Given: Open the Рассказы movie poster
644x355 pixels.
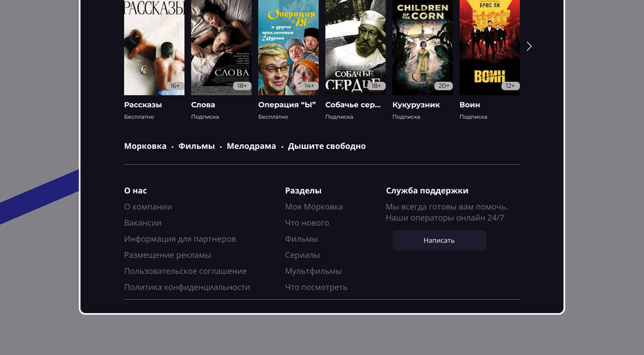Looking at the screenshot, I should pos(154,48).
